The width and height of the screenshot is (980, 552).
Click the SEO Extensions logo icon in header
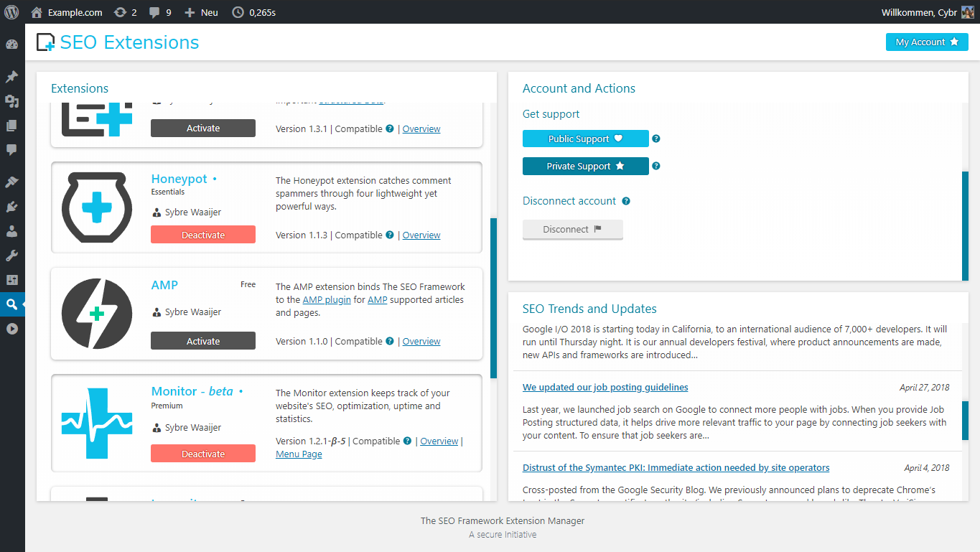46,42
